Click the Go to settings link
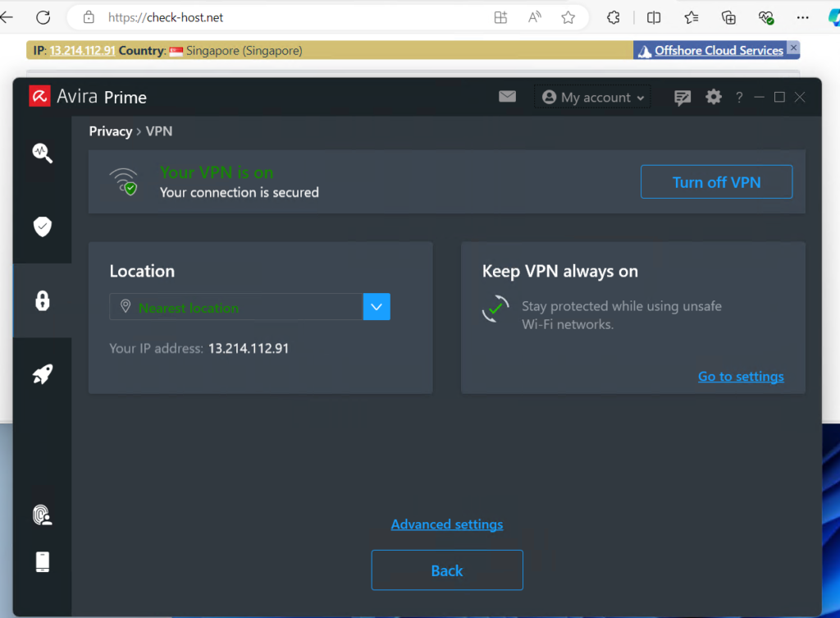Screen dimensions: 840x618 pos(741,377)
